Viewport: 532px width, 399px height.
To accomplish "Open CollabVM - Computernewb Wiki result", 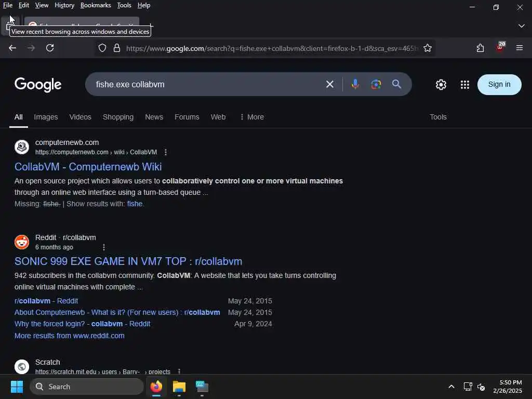I will tap(88, 167).
